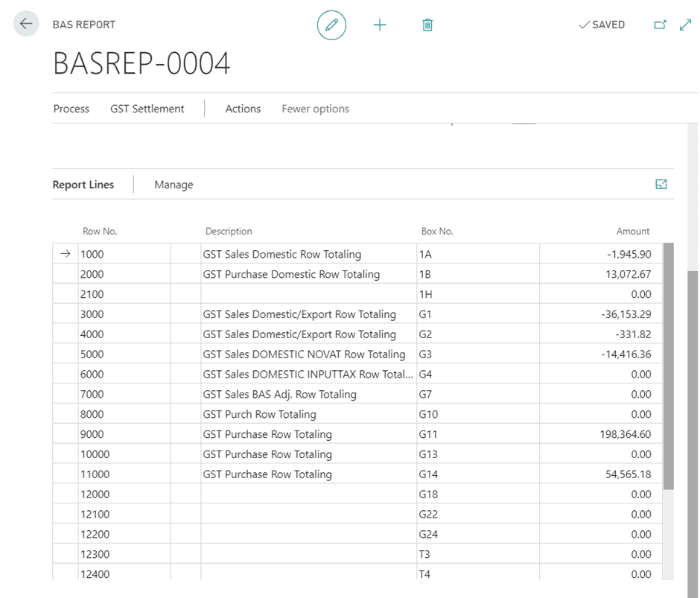Open the Process menu
The height and width of the screenshot is (598, 700).
(71, 109)
